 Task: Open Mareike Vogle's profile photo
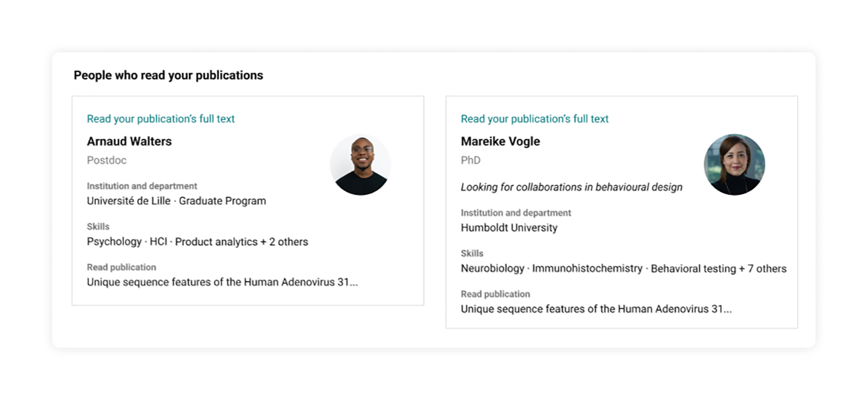click(x=735, y=164)
